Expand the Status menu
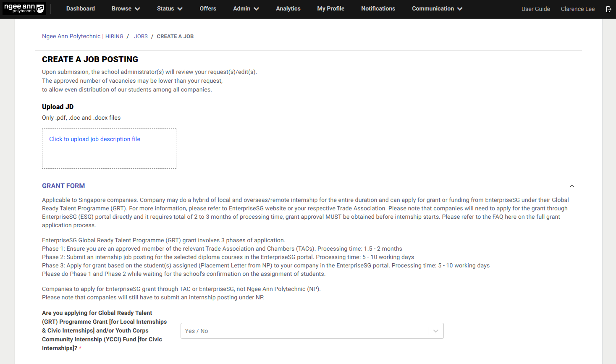Viewport: 616px width, 364px height. coord(170,8)
